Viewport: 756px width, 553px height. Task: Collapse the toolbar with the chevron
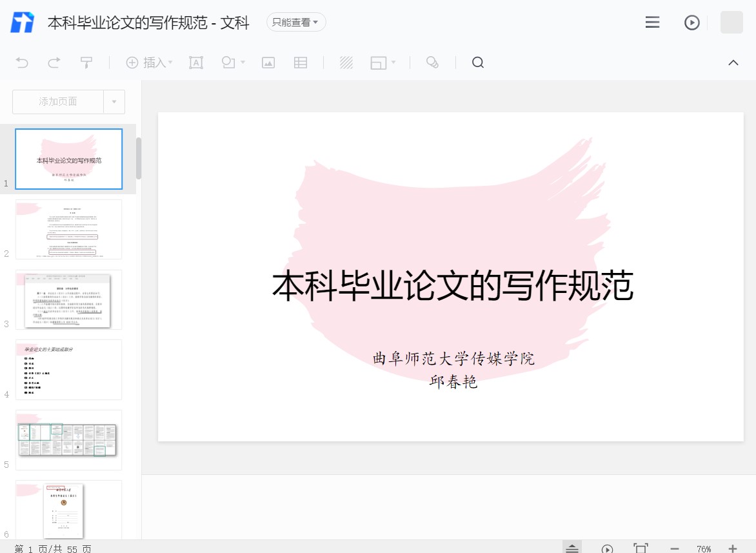(x=733, y=63)
